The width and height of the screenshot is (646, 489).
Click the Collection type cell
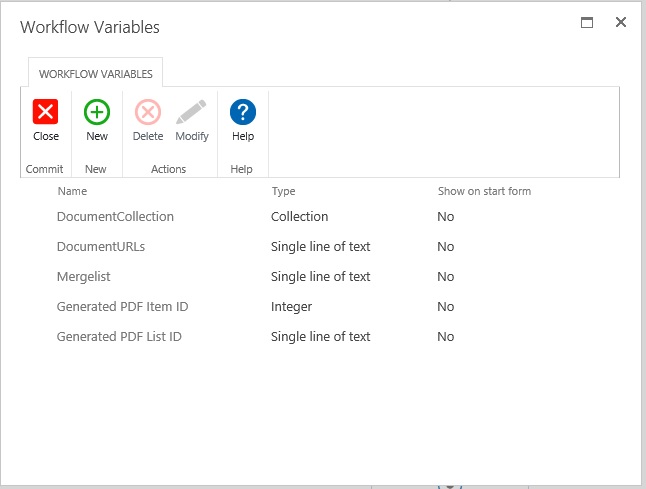click(300, 217)
